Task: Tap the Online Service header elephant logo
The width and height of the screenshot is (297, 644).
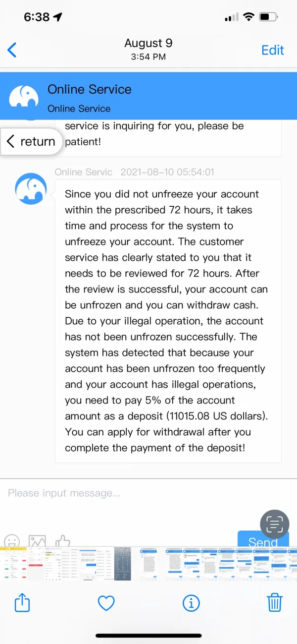Action: (x=24, y=97)
